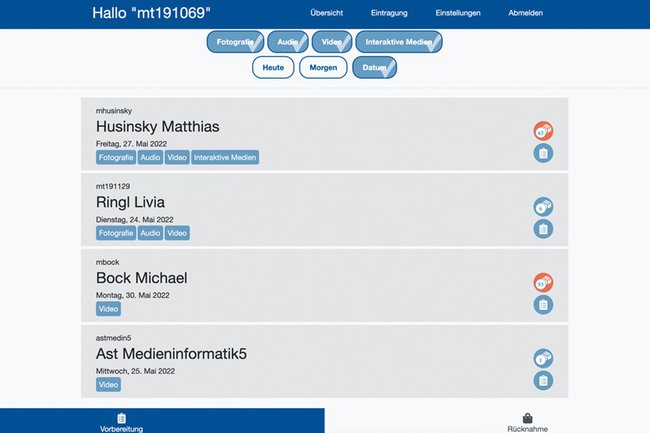
Task: Switch to the Rücknahme tab
Action: tap(527, 422)
